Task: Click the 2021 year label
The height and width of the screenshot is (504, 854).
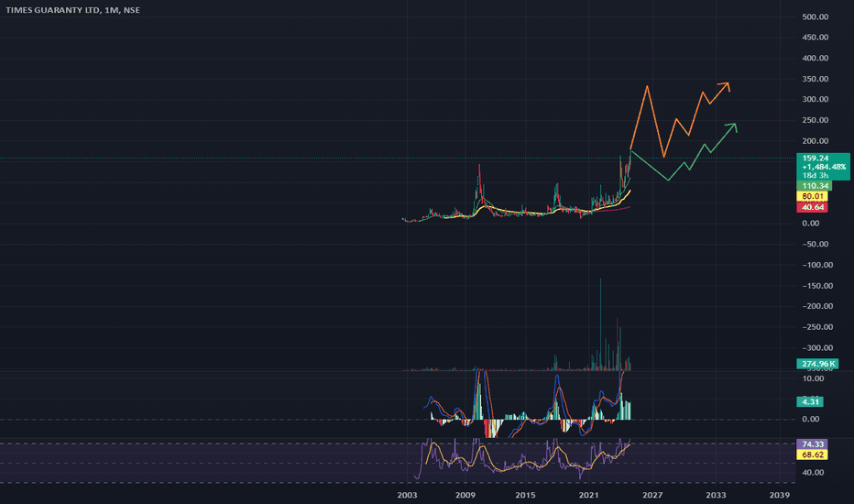Action: tap(589, 495)
